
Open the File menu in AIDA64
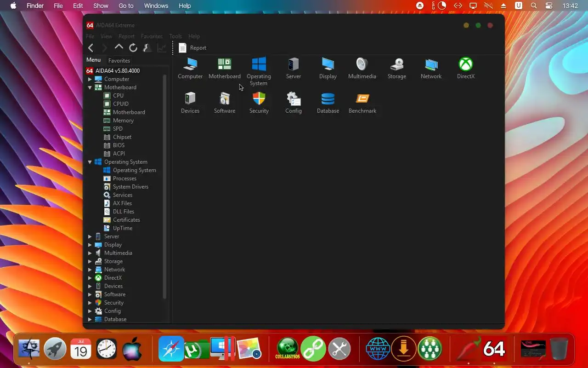coord(90,36)
